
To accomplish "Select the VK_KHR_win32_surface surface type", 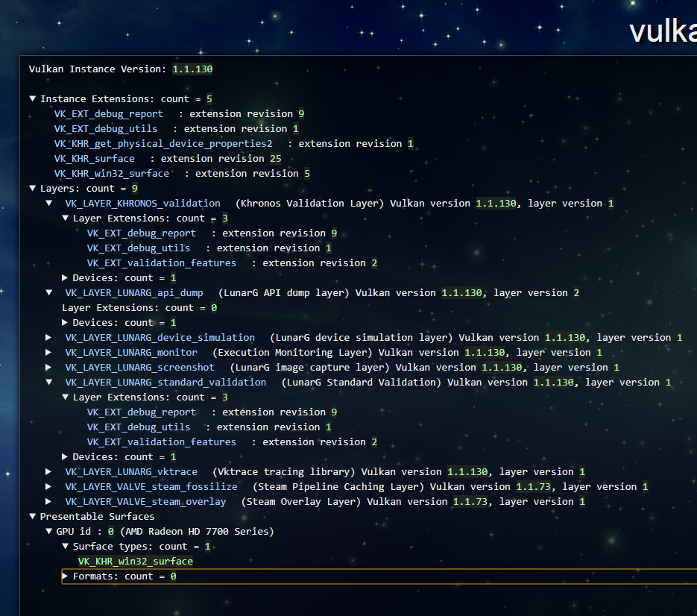I will (x=135, y=561).
